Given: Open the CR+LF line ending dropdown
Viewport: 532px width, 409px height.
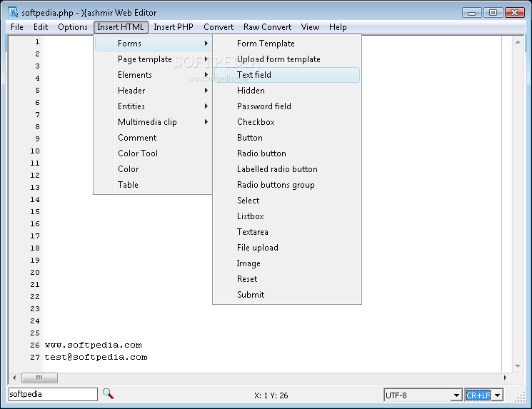Looking at the screenshot, I should (x=498, y=395).
